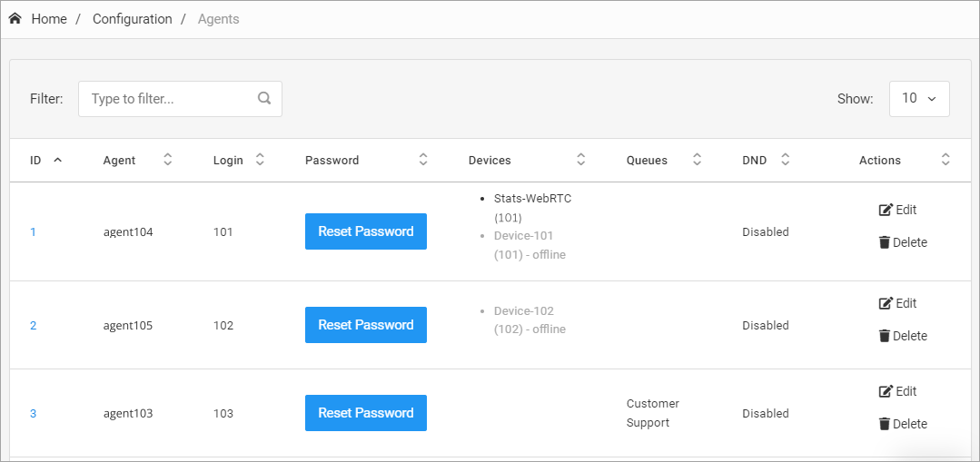This screenshot has width=980, height=462.
Task: Go to Configuration in breadcrumb
Action: click(133, 19)
